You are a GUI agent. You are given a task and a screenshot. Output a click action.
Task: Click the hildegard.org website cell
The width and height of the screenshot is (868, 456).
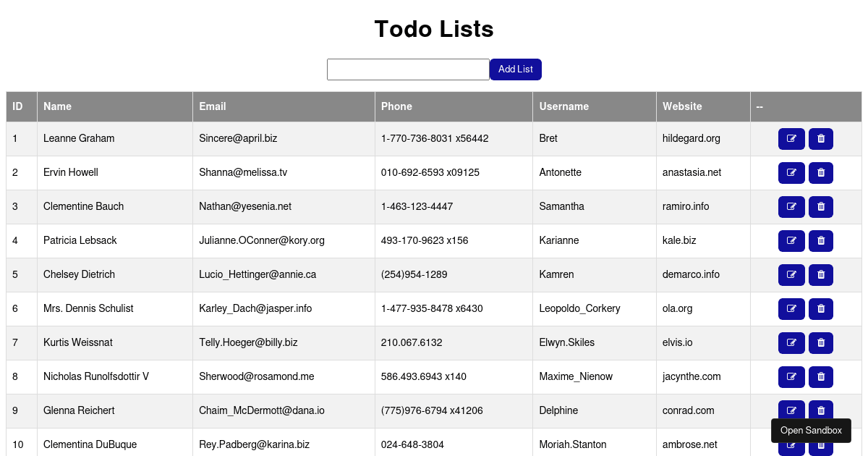691,138
